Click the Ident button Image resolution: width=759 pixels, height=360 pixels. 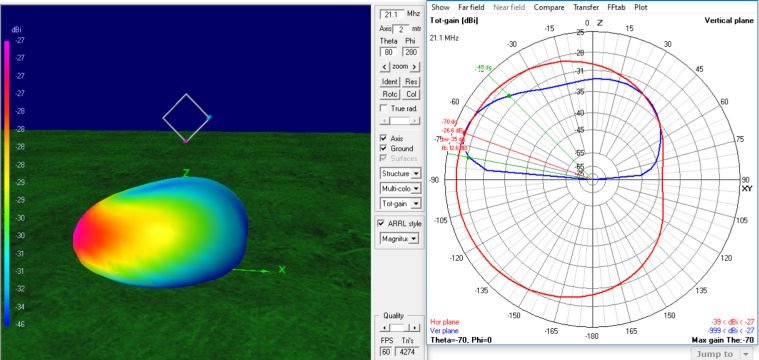click(x=390, y=82)
